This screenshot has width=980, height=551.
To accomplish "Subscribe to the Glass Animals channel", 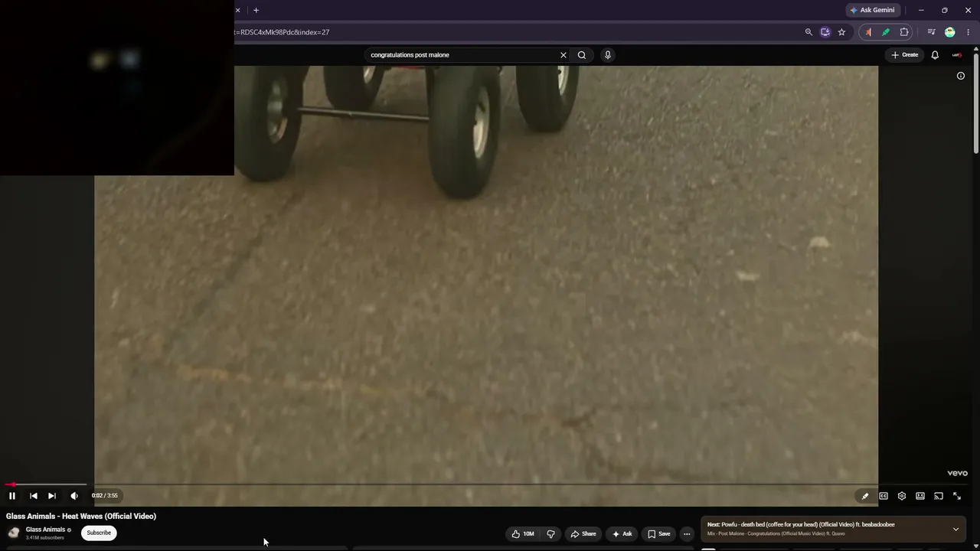I will click(x=99, y=533).
